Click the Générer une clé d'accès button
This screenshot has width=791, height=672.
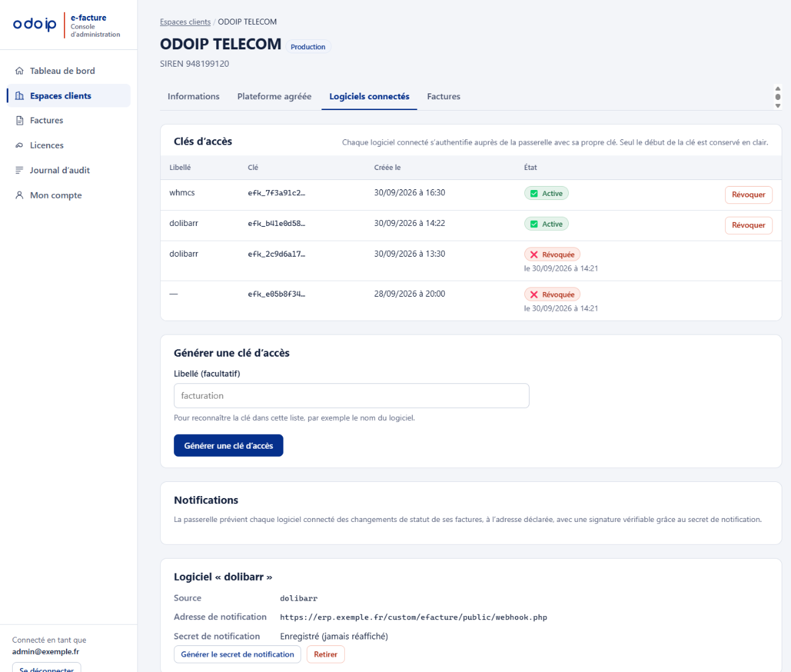tap(229, 445)
